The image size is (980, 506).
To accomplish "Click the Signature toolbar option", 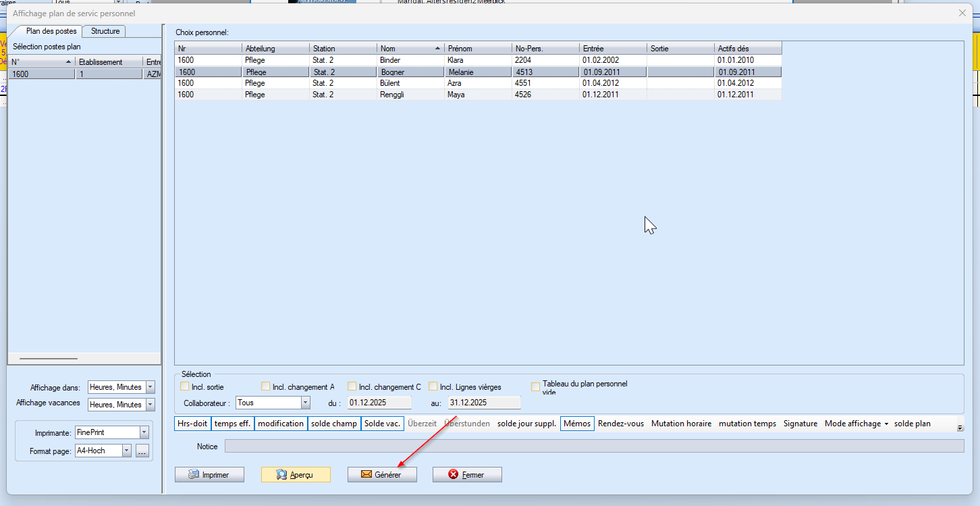I will pyautogui.click(x=800, y=424).
